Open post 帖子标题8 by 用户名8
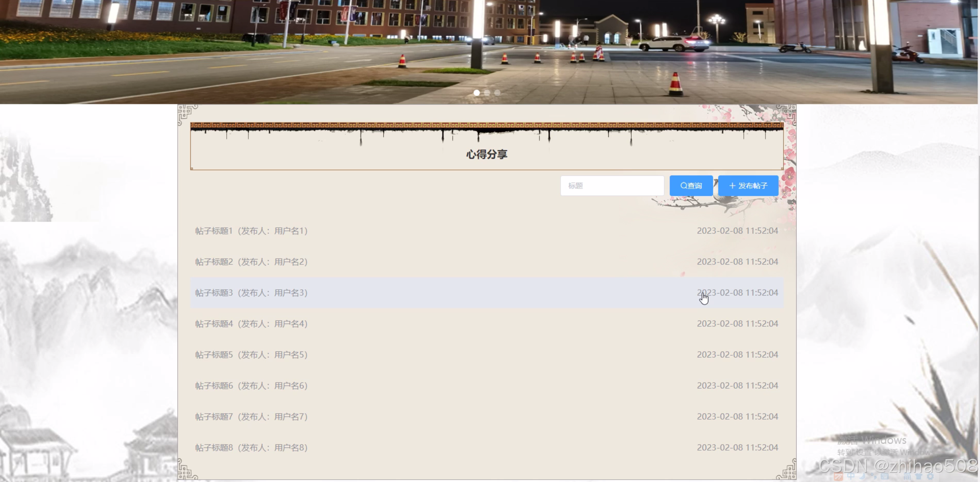 tap(251, 448)
